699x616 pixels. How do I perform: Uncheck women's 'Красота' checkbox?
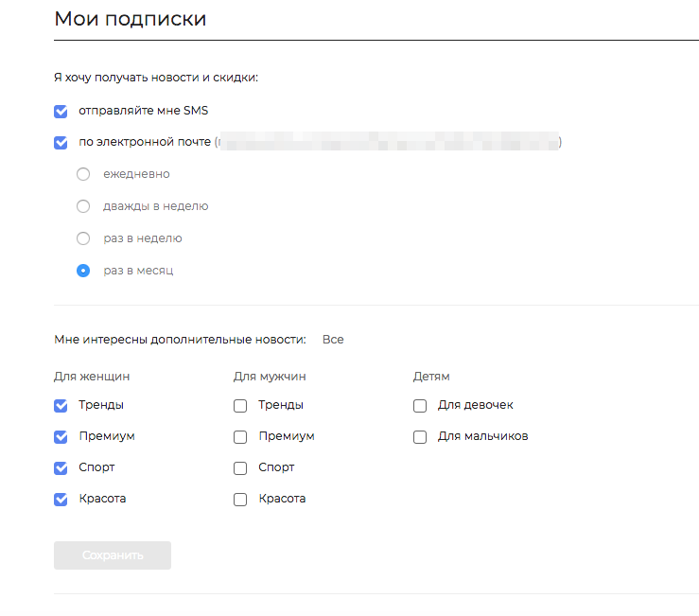coord(61,499)
